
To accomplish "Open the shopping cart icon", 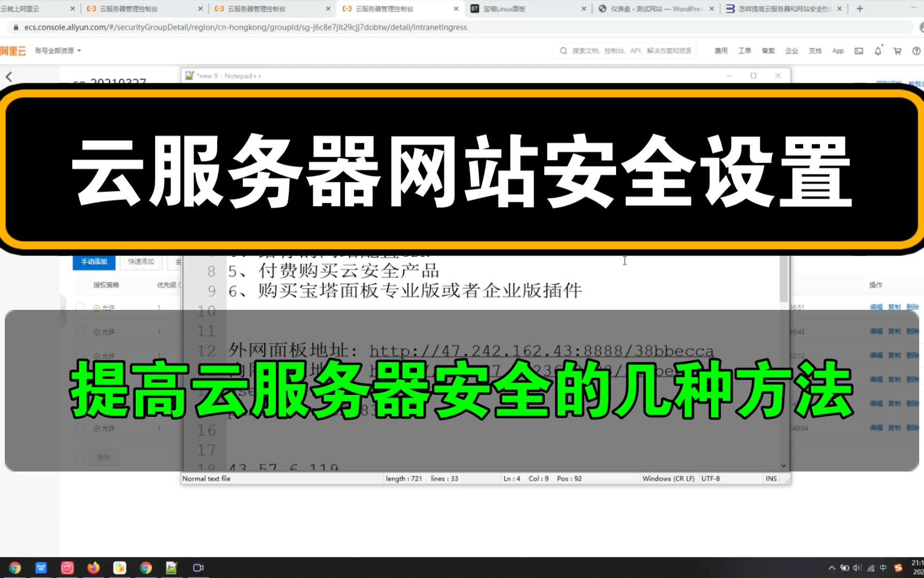I will pyautogui.click(x=897, y=51).
